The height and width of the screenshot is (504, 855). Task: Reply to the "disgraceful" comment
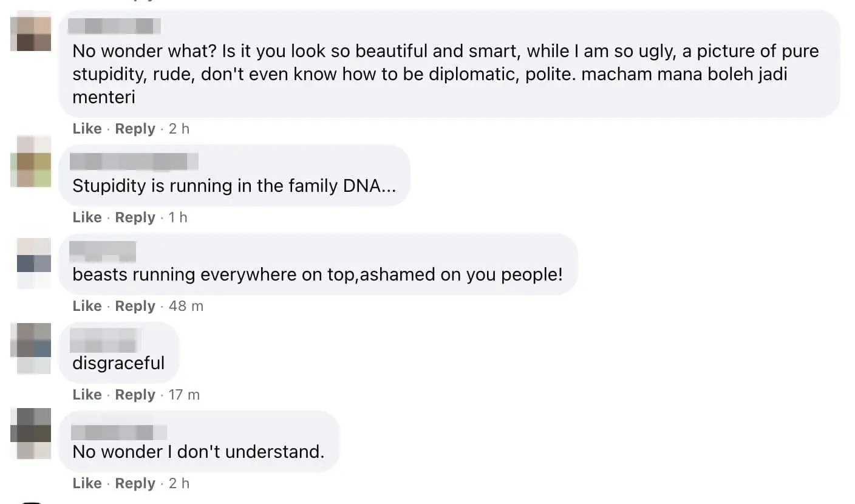135,395
